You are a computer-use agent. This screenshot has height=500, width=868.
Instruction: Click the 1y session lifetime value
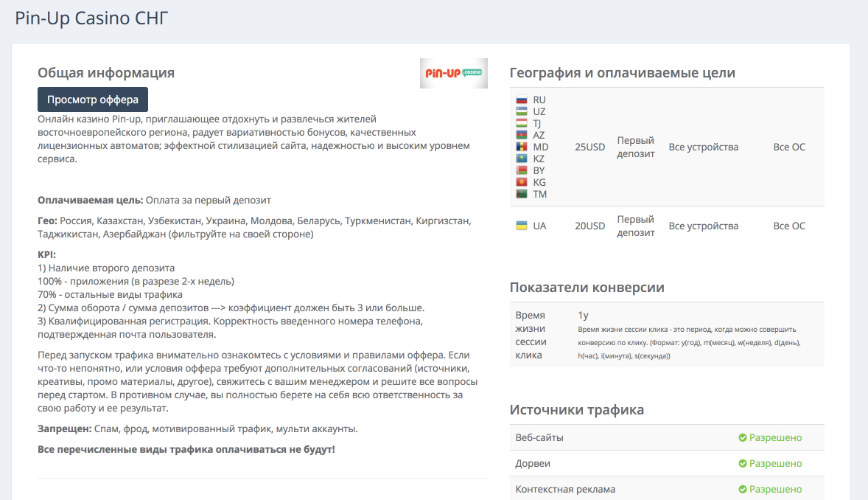click(584, 316)
